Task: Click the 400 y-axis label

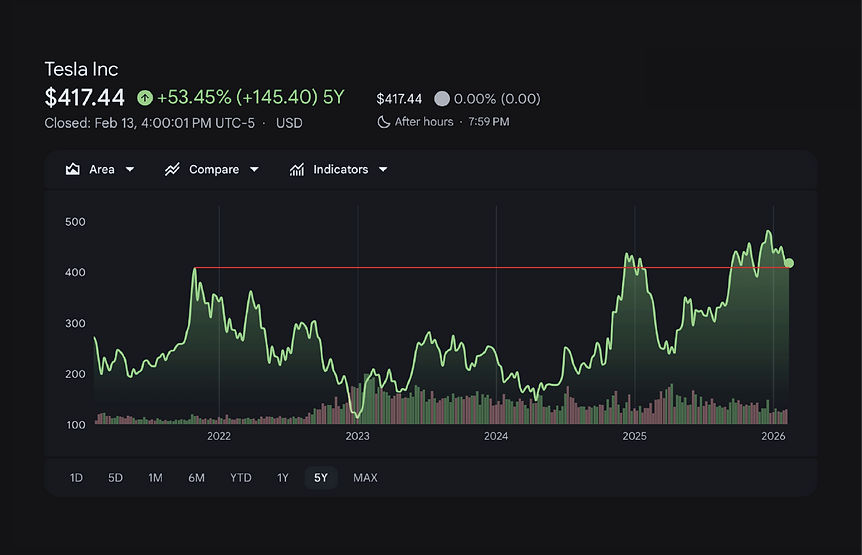Action: click(75, 273)
